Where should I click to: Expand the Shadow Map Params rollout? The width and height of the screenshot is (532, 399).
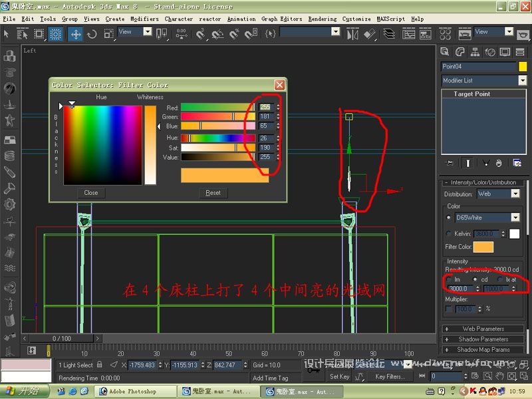(x=483, y=350)
